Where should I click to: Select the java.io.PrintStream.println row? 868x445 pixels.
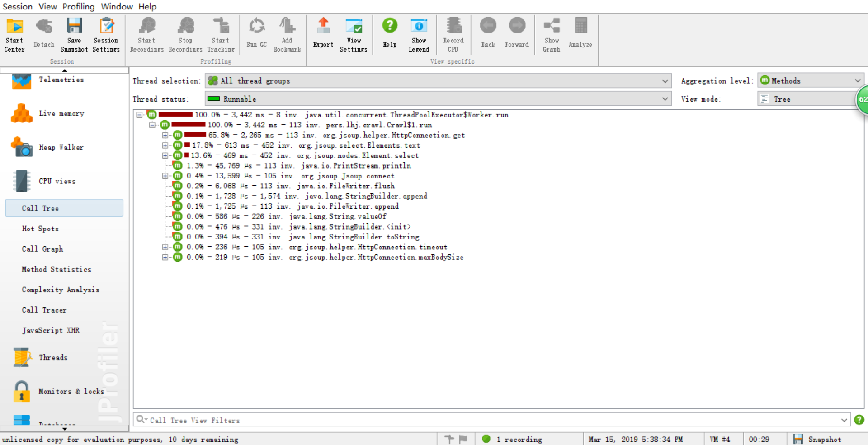pyautogui.click(x=292, y=166)
